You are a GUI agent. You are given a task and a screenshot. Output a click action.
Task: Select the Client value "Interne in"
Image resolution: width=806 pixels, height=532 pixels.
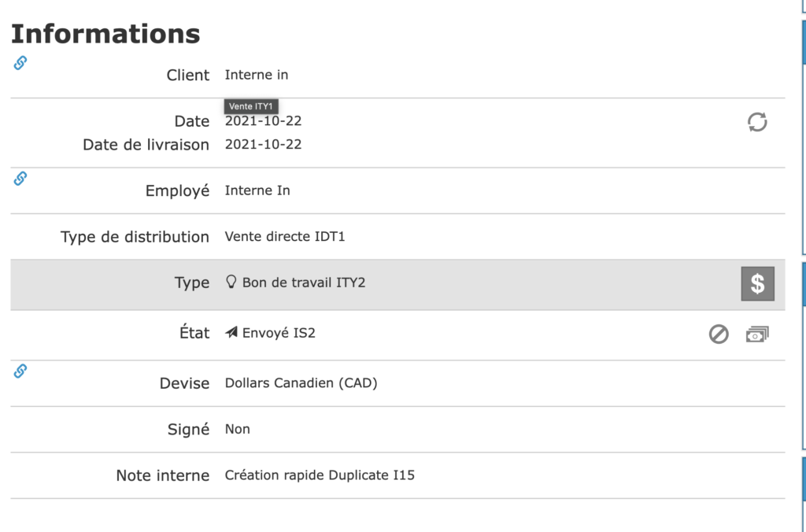tap(257, 76)
